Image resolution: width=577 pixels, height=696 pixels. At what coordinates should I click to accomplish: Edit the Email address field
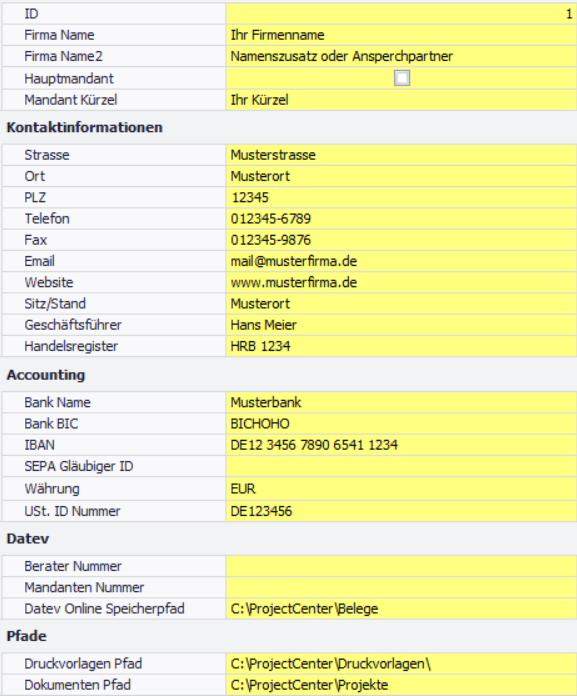pyautogui.click(x=401, y=261)
